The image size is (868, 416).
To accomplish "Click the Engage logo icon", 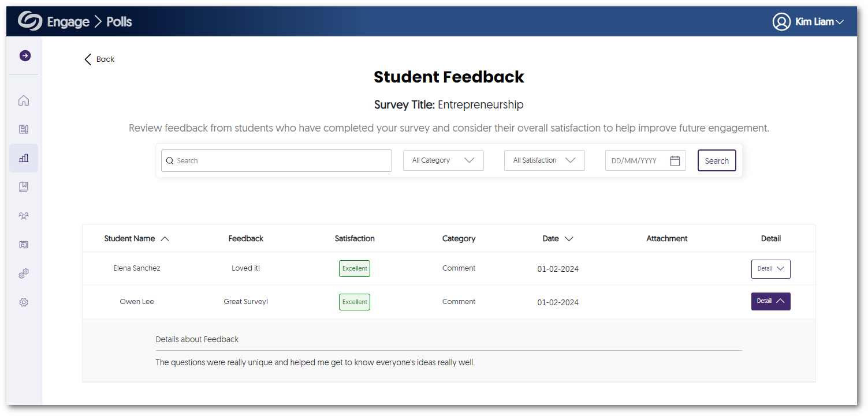I will pos(30,21).
